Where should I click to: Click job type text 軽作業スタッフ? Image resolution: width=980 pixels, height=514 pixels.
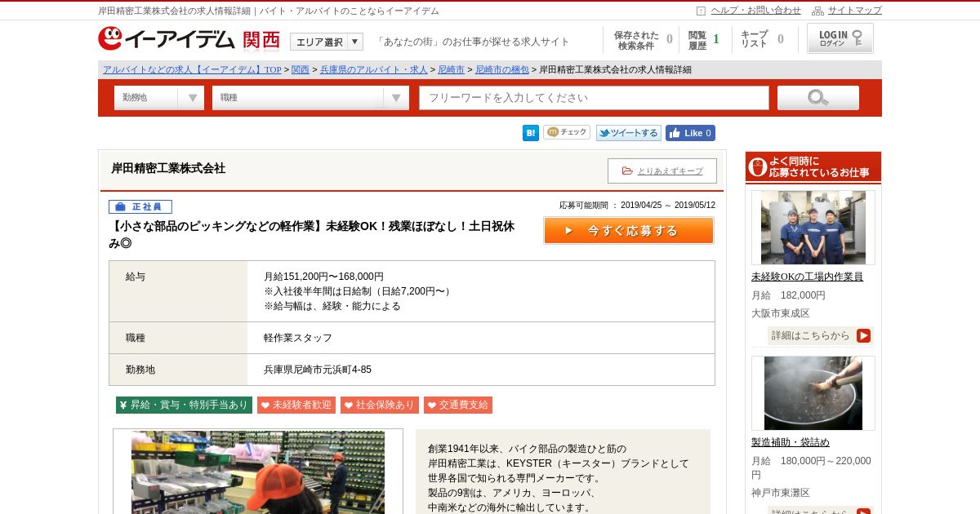click(x=298, y=338)
